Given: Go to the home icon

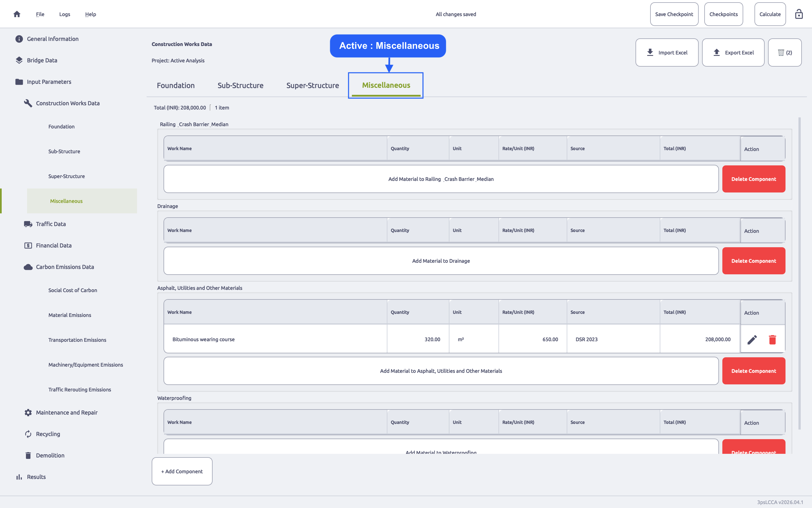Looking at the screenshot, I should click(17, 14).
